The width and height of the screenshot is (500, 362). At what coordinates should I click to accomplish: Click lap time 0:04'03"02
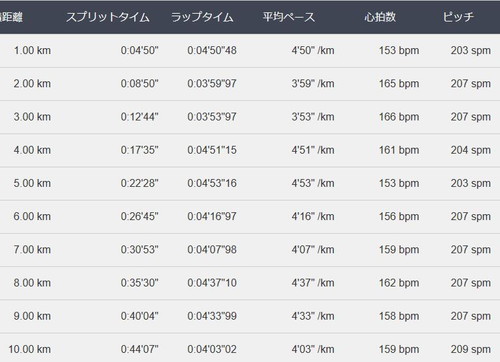(212, 349)
